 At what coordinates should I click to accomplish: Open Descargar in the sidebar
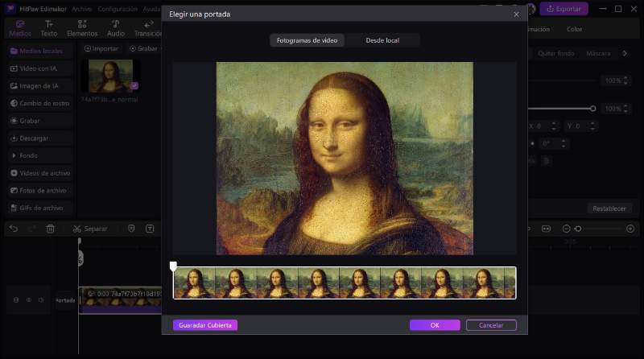[39, 138]
